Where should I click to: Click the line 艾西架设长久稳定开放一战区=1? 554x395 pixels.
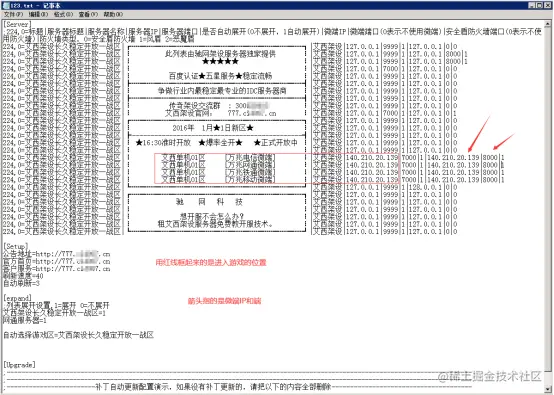click(54, 313)
